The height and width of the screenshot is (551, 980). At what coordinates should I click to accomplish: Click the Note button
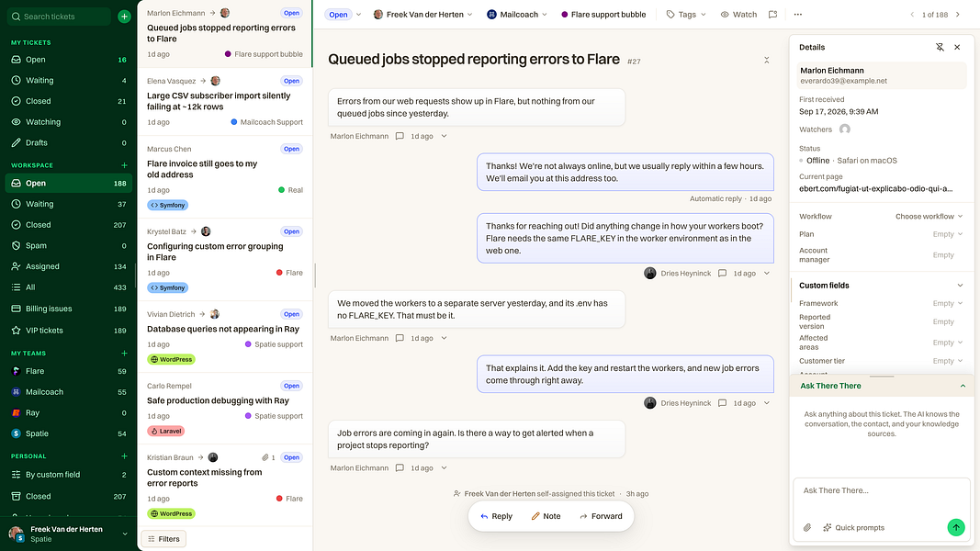pyautogui.click(x=546, y=517)
